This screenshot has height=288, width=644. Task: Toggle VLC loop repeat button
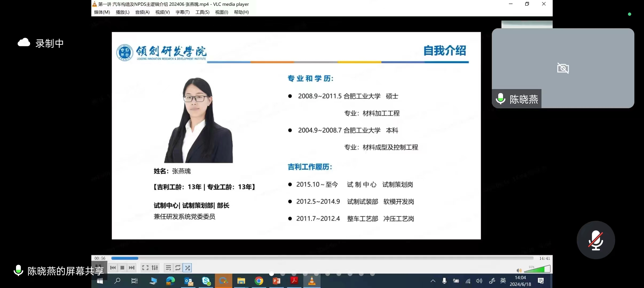(178, 268)
